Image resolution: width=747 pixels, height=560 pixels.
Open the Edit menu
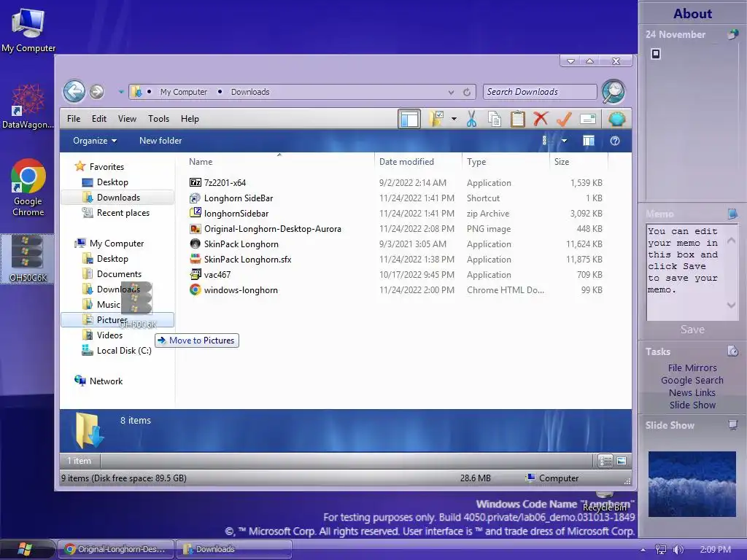(x=99, y=119)
